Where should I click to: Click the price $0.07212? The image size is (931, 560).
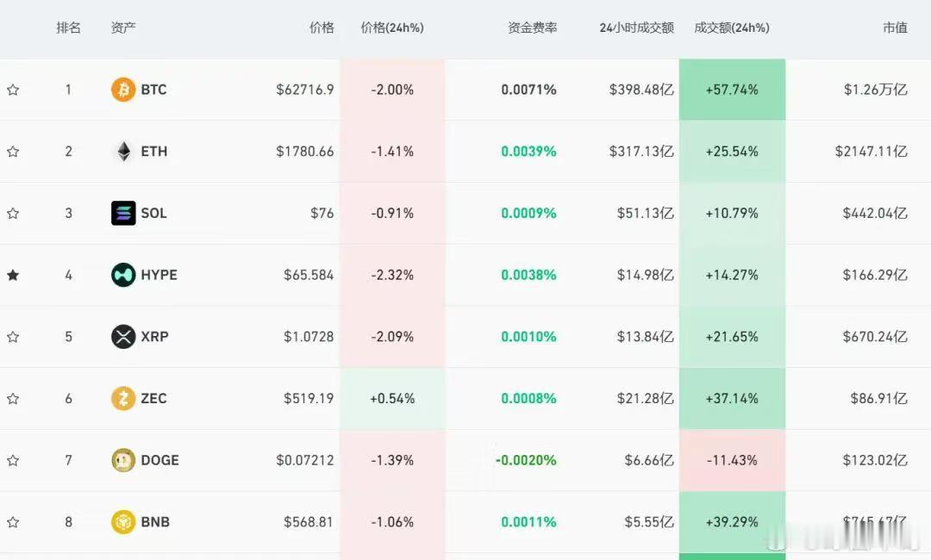[304, 460]
